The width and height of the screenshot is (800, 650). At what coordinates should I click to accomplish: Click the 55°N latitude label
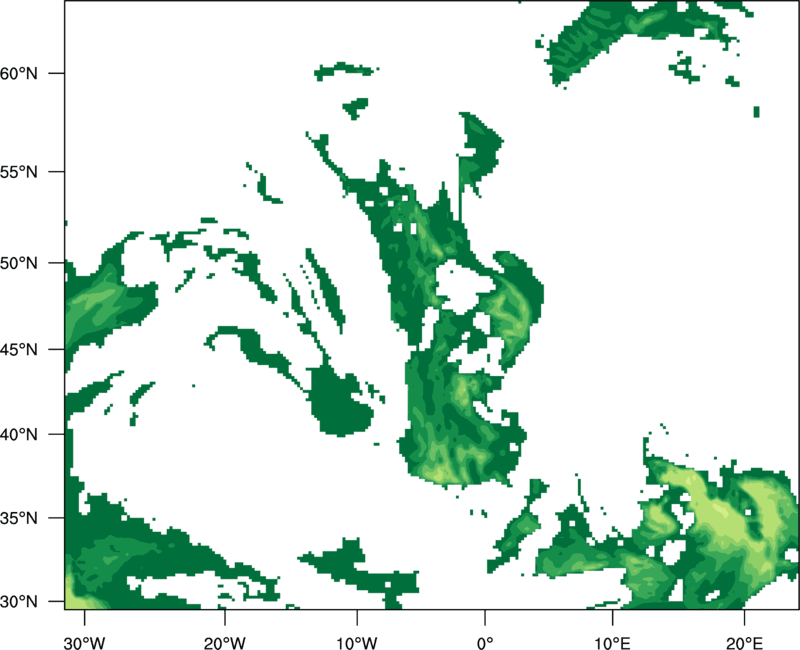point(19,172)
